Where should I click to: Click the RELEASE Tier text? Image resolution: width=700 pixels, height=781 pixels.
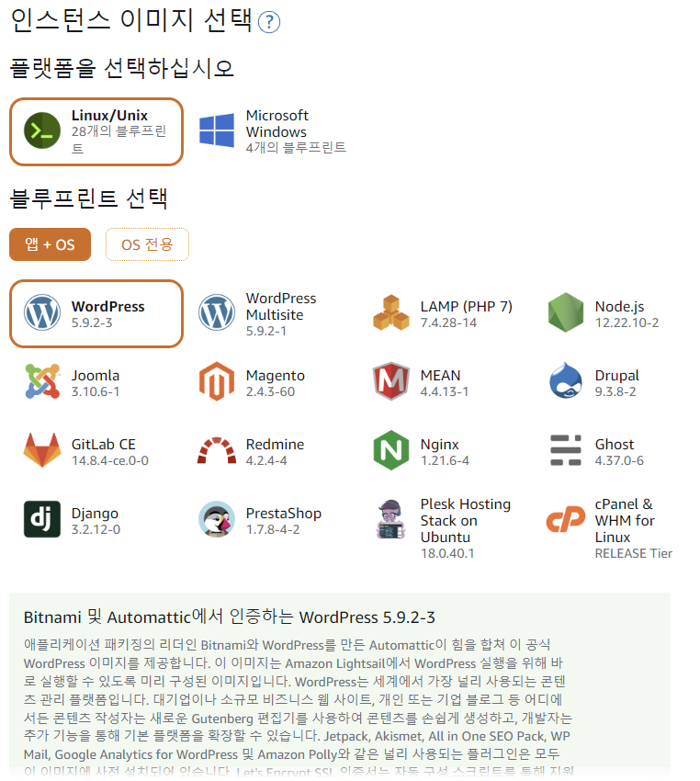(633, 553)
